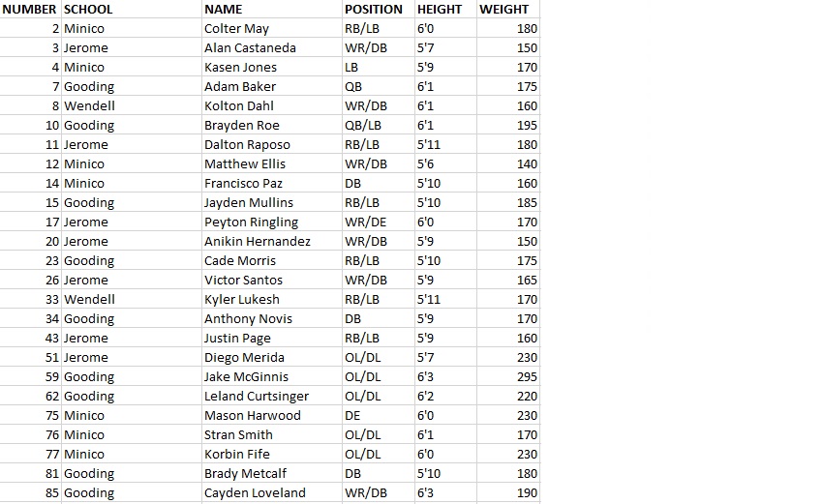Screen dimensions: 823x504
Task: Select the WEIGHT header cell
Action: 504,9
